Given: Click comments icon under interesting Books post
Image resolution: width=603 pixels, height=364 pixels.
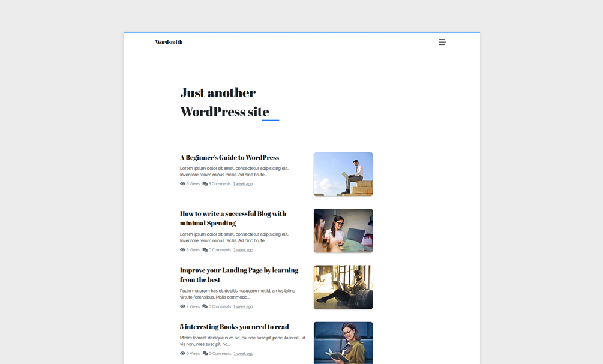Looking at the screenshot, I should click(x=205, y=353).
